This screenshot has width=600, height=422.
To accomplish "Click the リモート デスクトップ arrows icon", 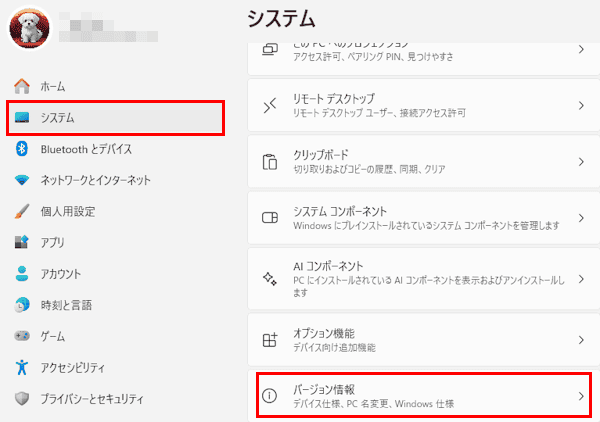I will tap(270, 106).
